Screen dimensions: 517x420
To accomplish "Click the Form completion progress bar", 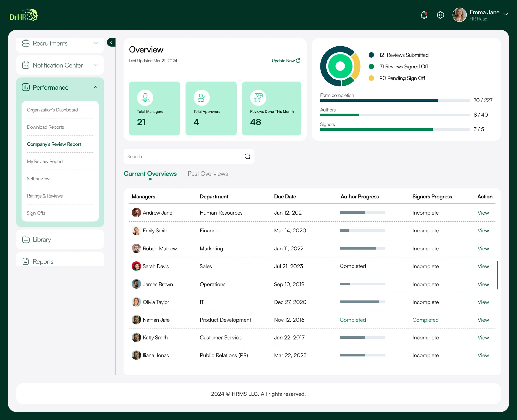I will (395, 100).
